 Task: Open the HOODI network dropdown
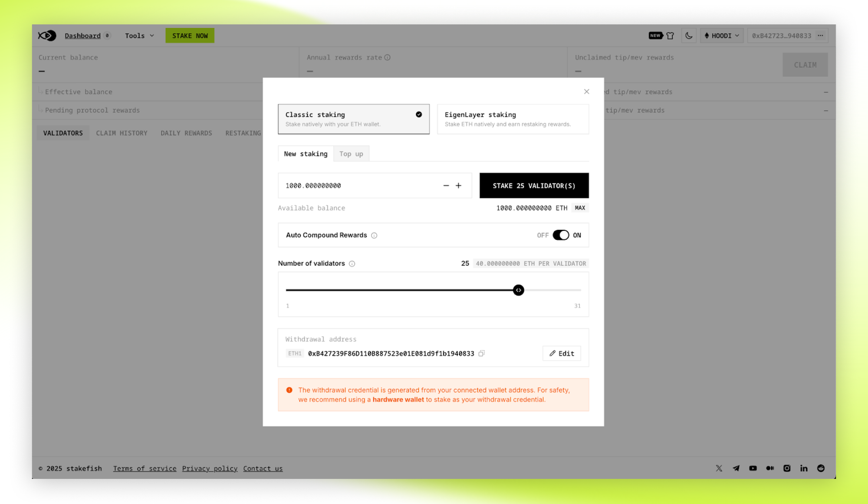point(721,36)
